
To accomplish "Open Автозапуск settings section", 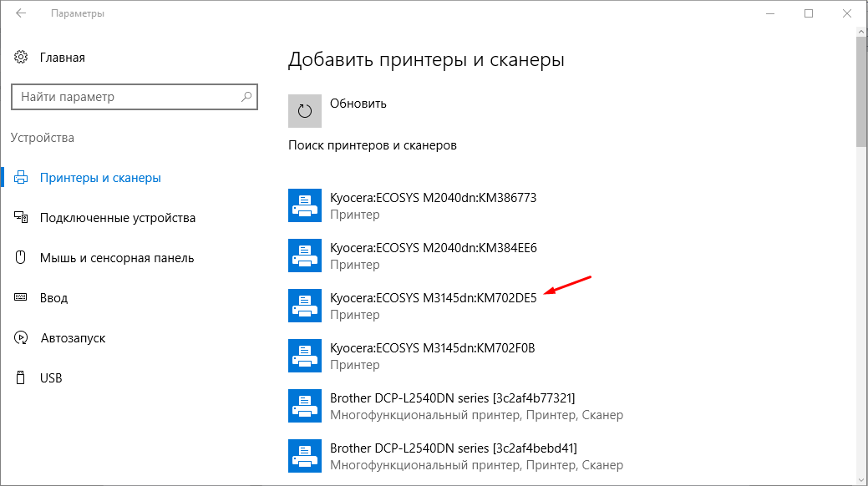I will click(x=73, y=338).
